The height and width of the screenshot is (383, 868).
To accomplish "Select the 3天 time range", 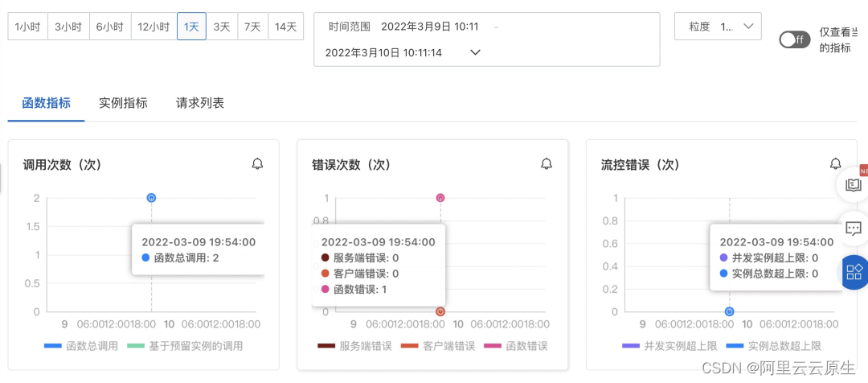I will pos(222,26).
